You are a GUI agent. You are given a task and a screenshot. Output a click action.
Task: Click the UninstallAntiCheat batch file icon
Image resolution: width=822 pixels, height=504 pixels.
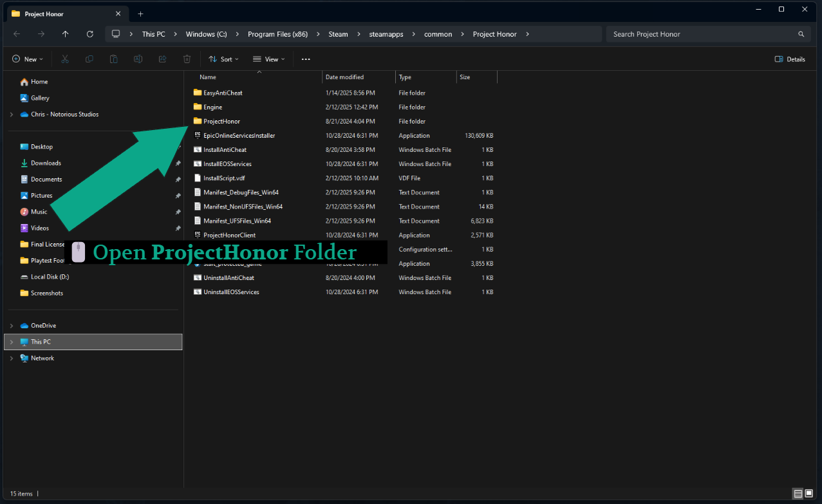(x=198, y=278)
